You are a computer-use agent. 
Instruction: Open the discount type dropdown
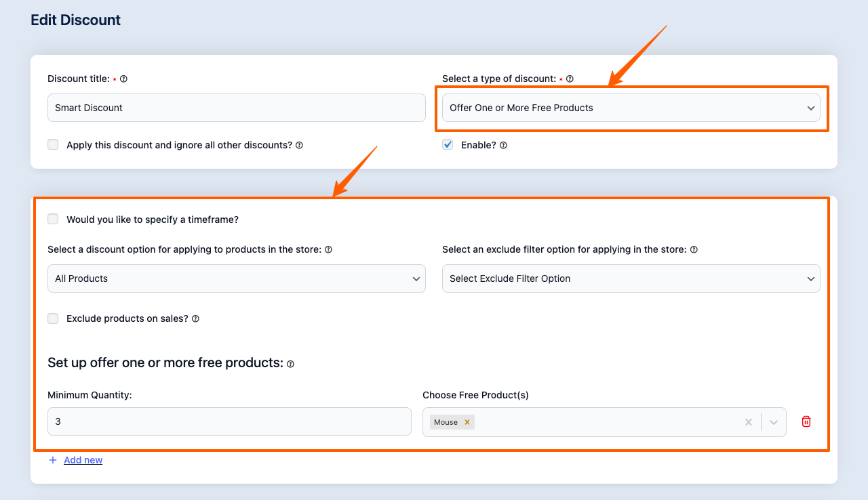(x=631, y=108)
